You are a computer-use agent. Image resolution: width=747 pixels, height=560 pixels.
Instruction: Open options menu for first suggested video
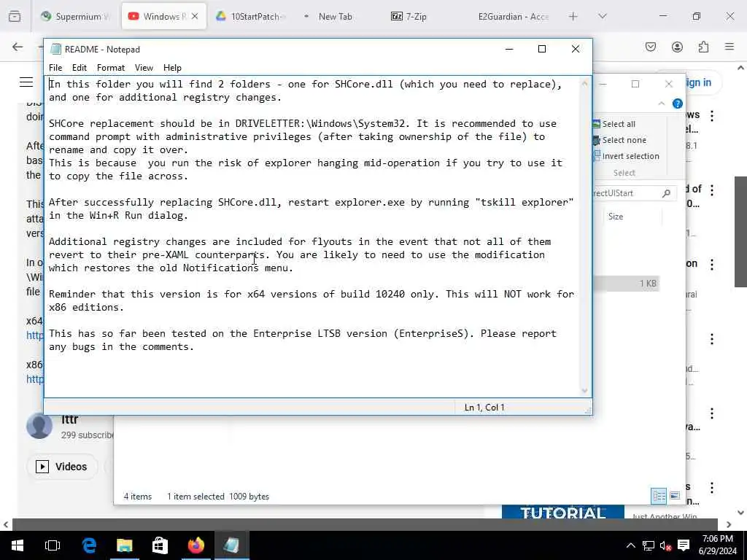pyautogui.click(x=712, y=116)
